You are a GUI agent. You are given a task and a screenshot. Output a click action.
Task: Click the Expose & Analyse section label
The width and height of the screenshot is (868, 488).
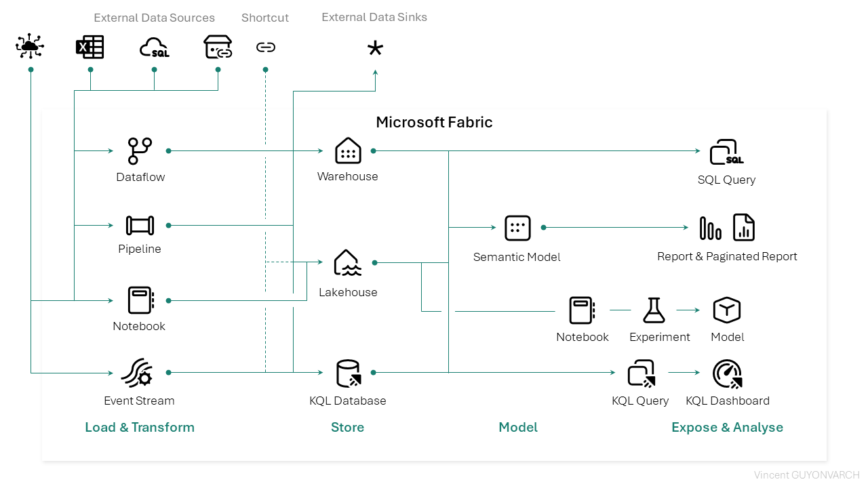727,427
